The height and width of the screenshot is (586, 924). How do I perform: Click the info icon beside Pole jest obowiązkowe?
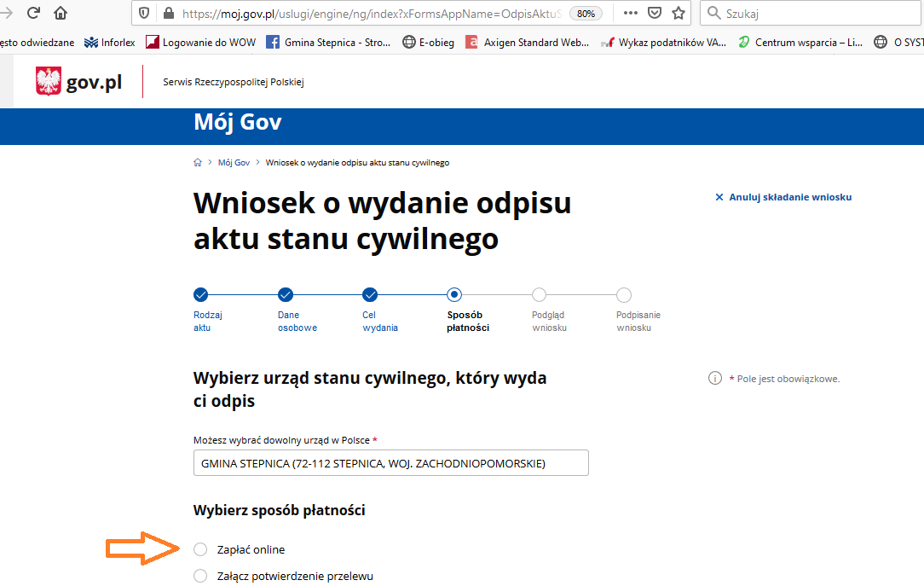tap(715, 379)
